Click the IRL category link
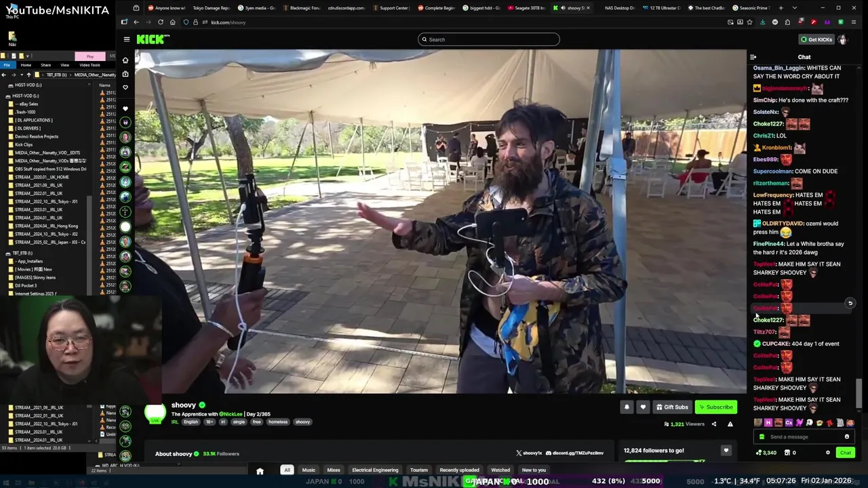This screenshot has height=488, width=868. 175,422
